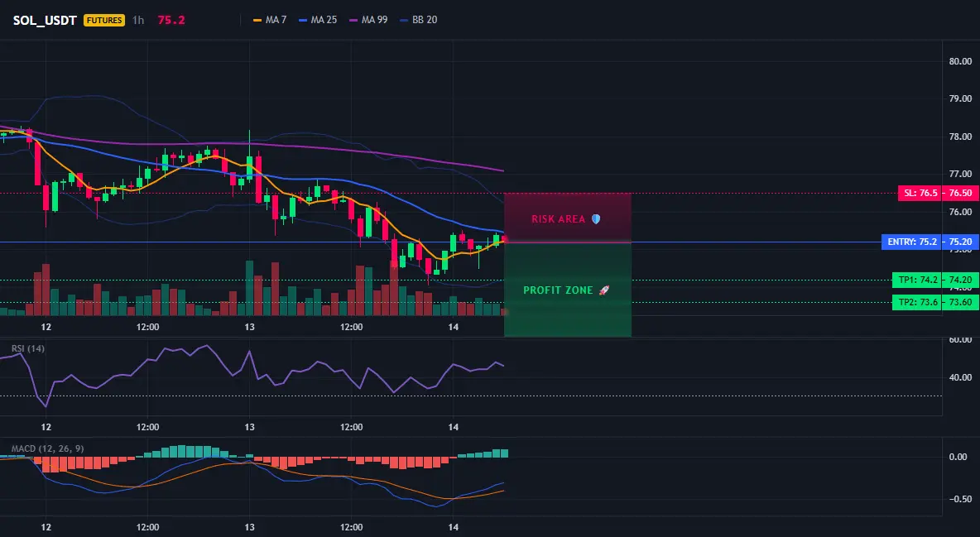
Task: Click the 0.00 MACD axis label
Action: [x=958, y=457]
